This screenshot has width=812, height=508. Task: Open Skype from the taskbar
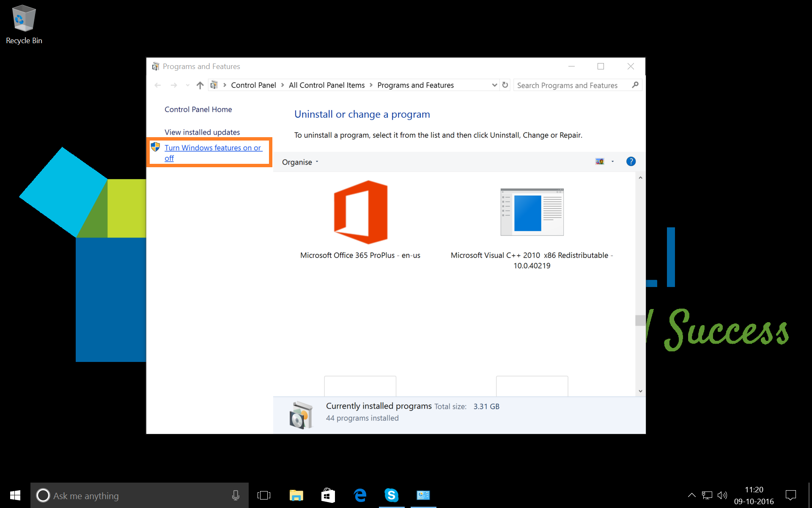pyautogui.click(x=392, y=495)
